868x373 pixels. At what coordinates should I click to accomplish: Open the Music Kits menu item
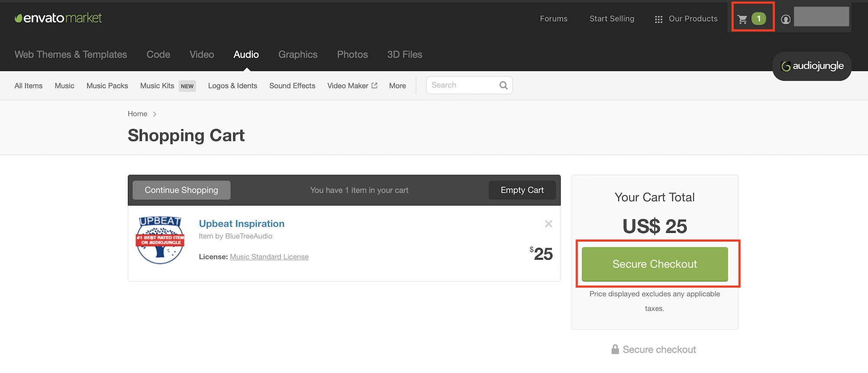[x=157, y=86]
